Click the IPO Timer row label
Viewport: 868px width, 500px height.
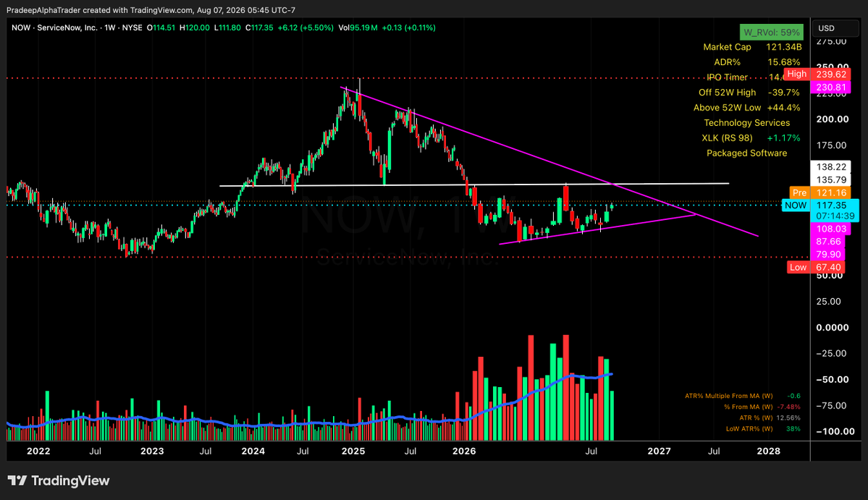(x=727, y=77)
